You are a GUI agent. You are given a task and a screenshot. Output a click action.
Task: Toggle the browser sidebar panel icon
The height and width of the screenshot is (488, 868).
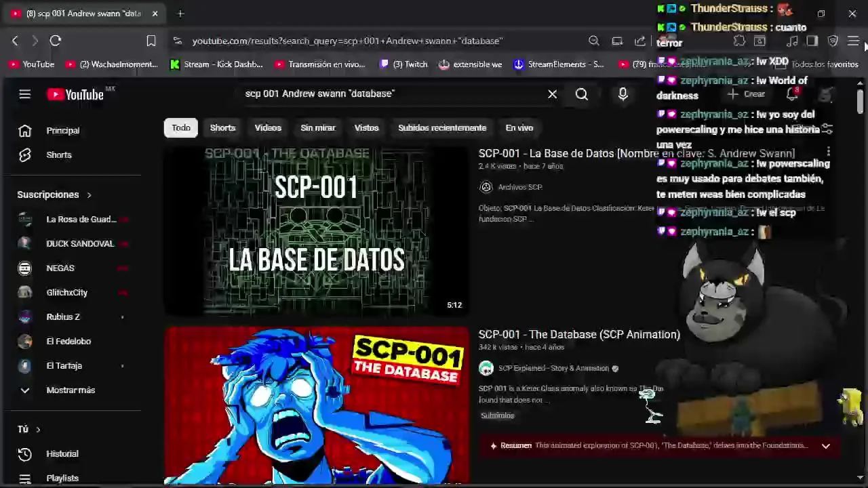[812, 41]
